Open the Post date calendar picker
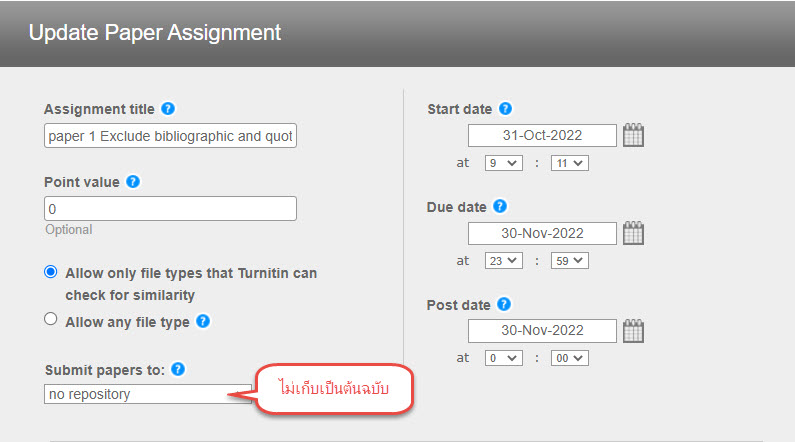795x442 pixels. tap(633, 331)
